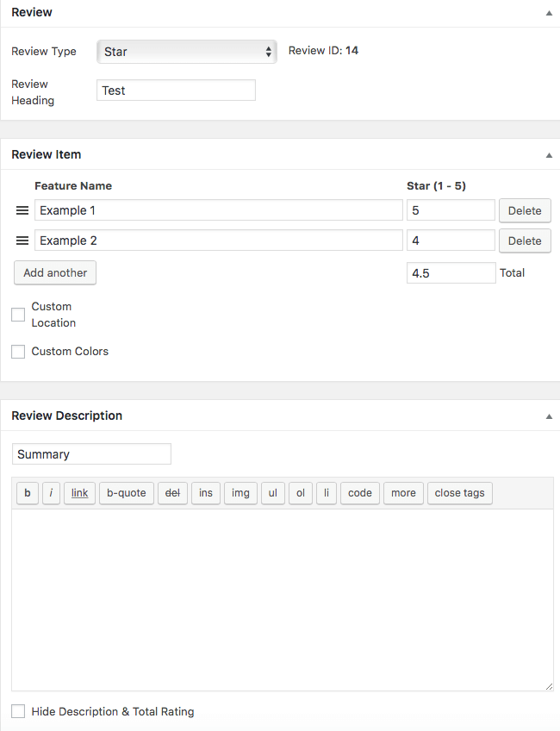This screenshot has width=560, height=731.
Task: Enable the Custom Location checkbox
Action: click(18, 315)
